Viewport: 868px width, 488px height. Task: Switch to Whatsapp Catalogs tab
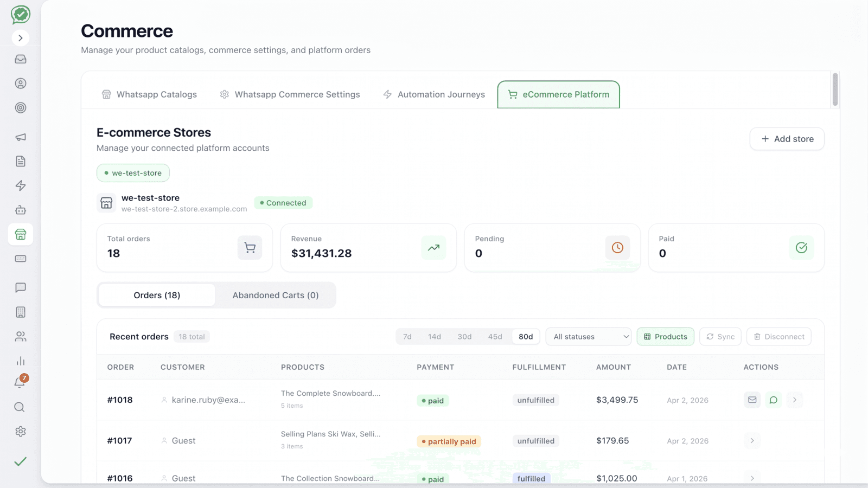click(x=149, y=94)
